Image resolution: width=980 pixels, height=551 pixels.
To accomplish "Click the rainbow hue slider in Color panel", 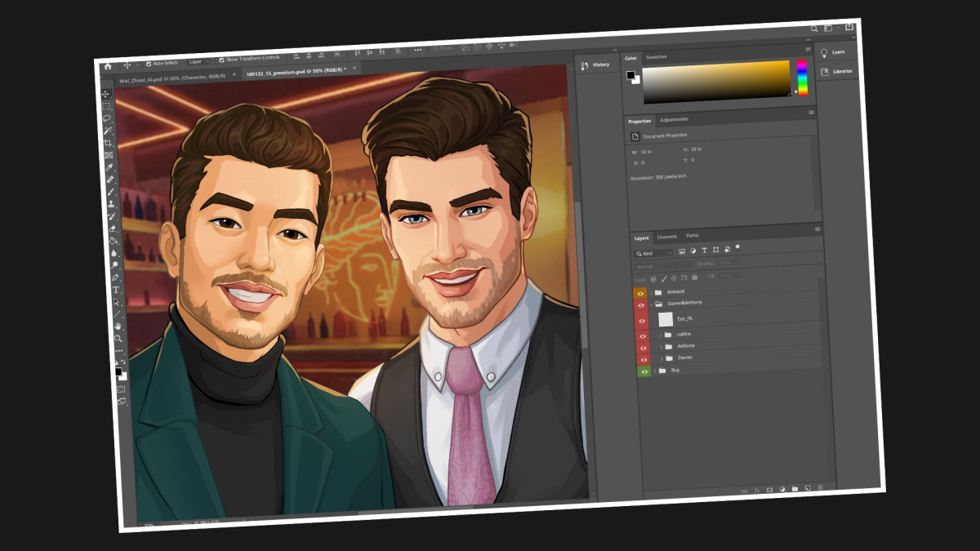I will (x=802, y=78).
